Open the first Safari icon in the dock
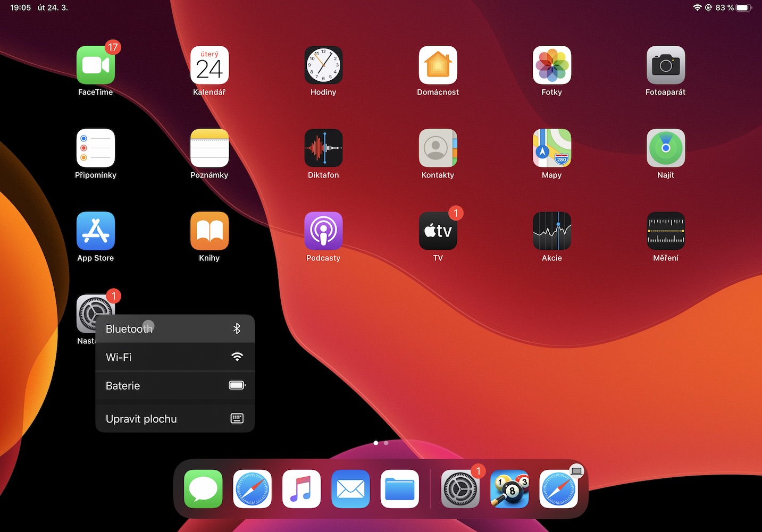 (252, 489)
